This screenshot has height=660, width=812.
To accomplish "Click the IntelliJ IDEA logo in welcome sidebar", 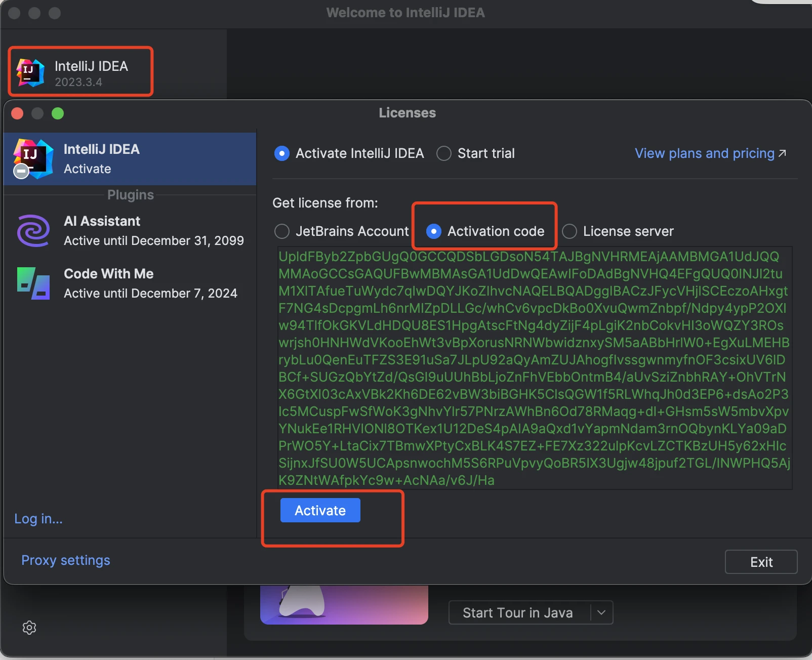I will [x=30, y=72].
